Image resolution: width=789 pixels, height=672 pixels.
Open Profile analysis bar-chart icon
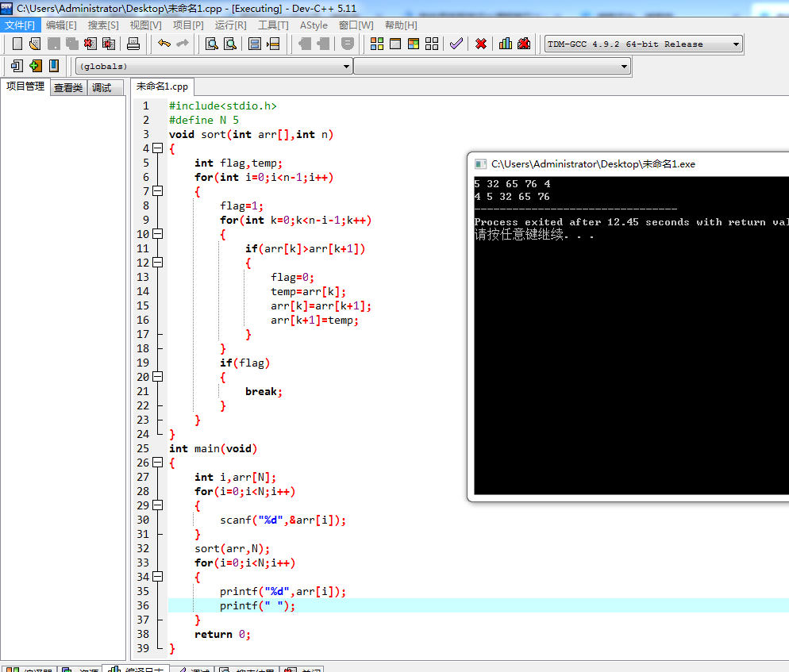point(505,44)
